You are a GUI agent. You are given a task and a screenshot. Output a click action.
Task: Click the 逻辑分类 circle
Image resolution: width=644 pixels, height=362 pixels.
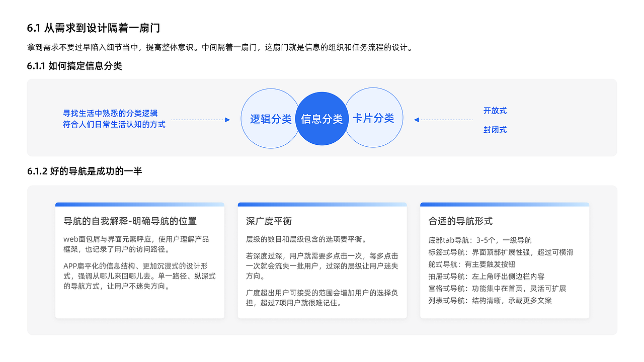266,118
